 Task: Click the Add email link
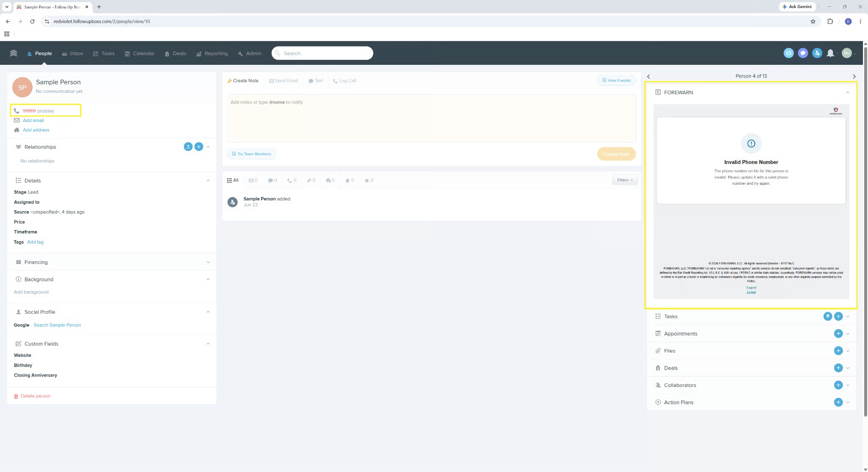(x=33, y=120)
